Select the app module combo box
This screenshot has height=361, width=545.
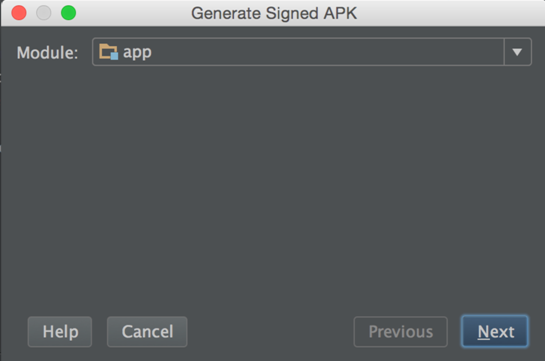tap(311, 52)
